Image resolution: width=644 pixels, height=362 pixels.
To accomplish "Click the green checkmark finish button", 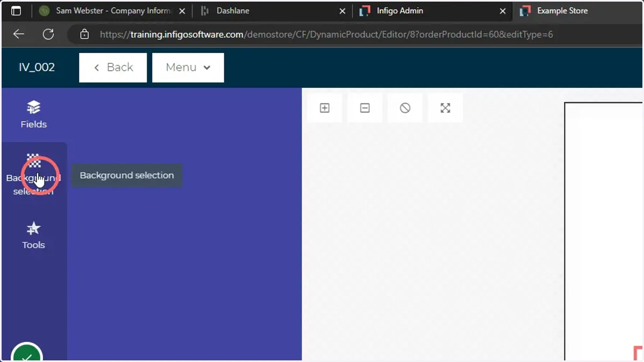I will [27, 352].
